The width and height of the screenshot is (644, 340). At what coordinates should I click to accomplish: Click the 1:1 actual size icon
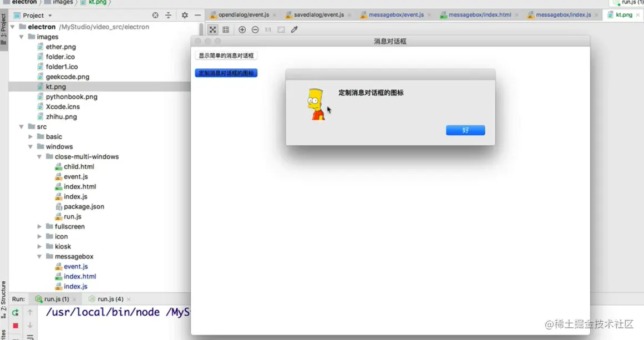268,29
